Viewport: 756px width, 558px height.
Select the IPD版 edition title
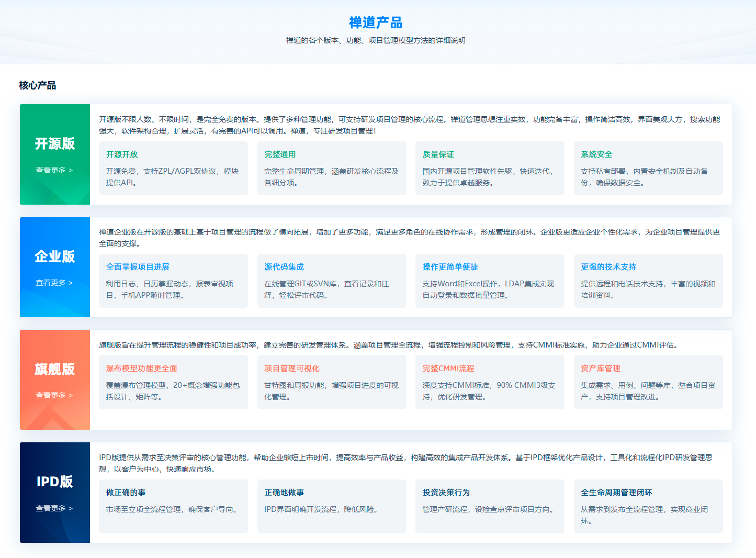click(55, 482)
